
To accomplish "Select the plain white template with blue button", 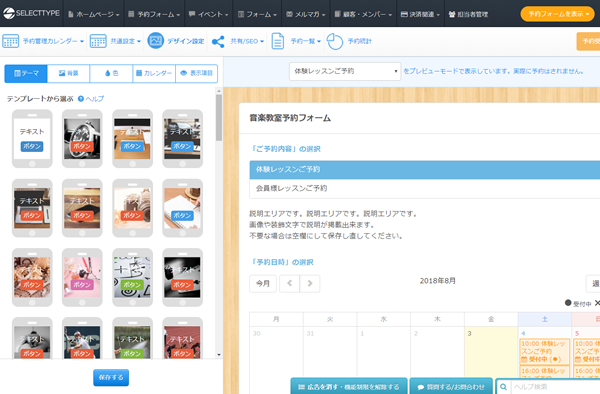I will (32, 138).
